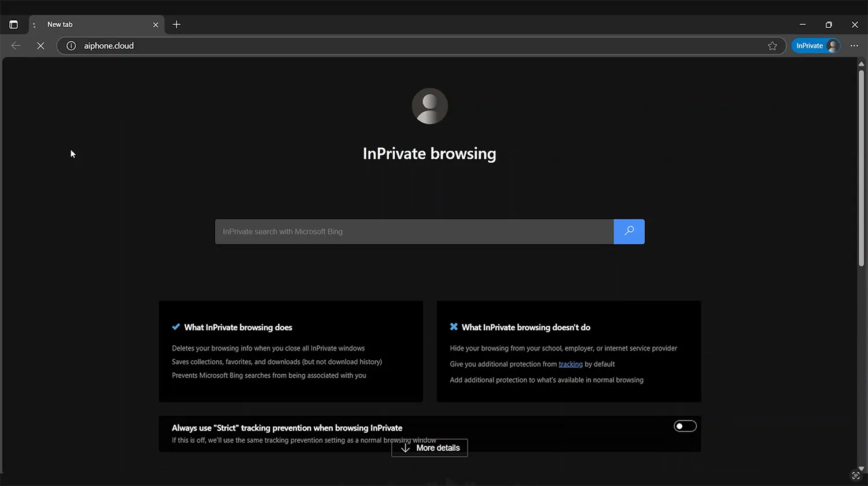Click the scroll up arrow on the scrollbar
Viewport: 868px width, 486px height.
click(861, 64)
